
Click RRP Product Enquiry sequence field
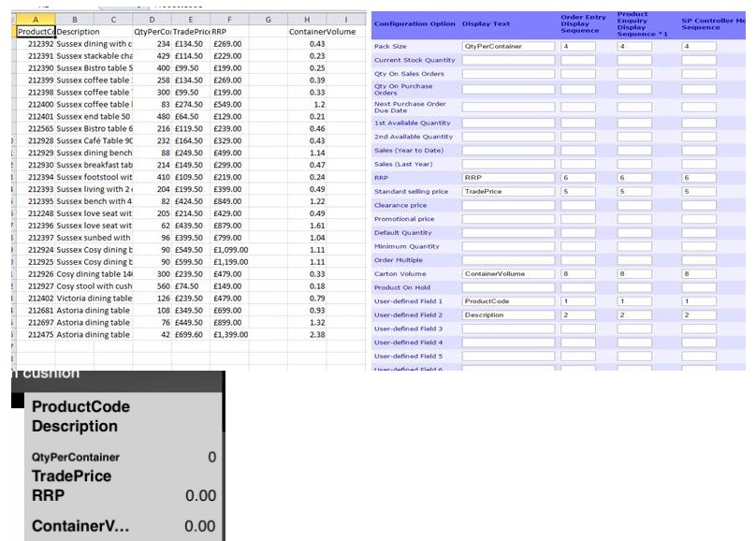click(x=634, y=178)
